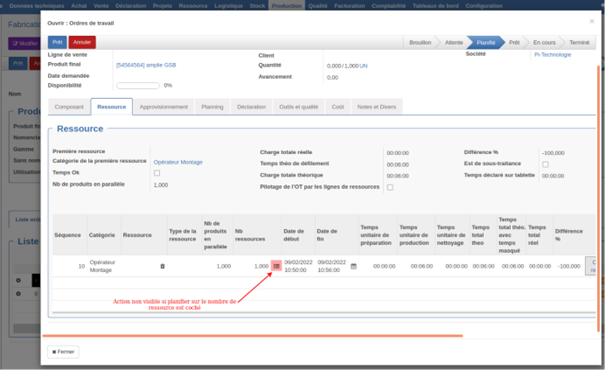This screenshot has height=370, width=605.
Task: Open the Production menu in top bar
Action: click(287, 6)
